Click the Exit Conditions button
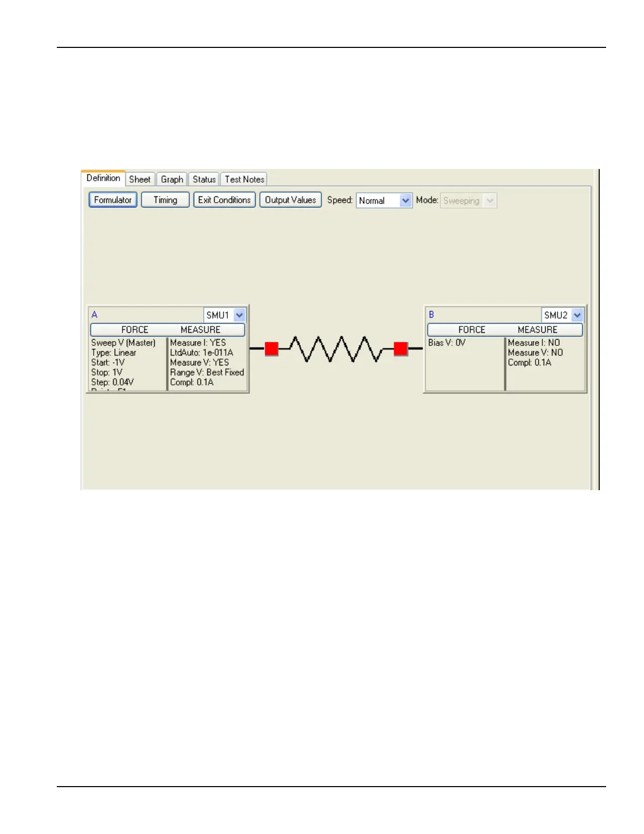 coord(225,200)
